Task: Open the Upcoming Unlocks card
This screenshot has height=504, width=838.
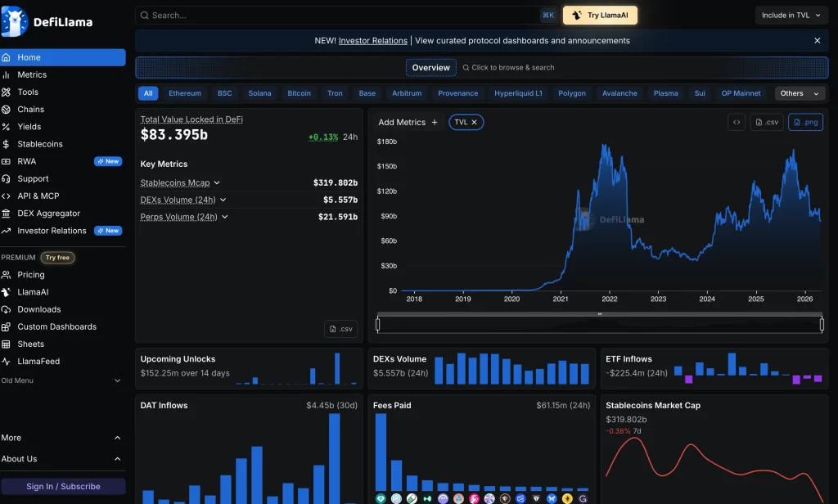Action: (x=249, y=369)
